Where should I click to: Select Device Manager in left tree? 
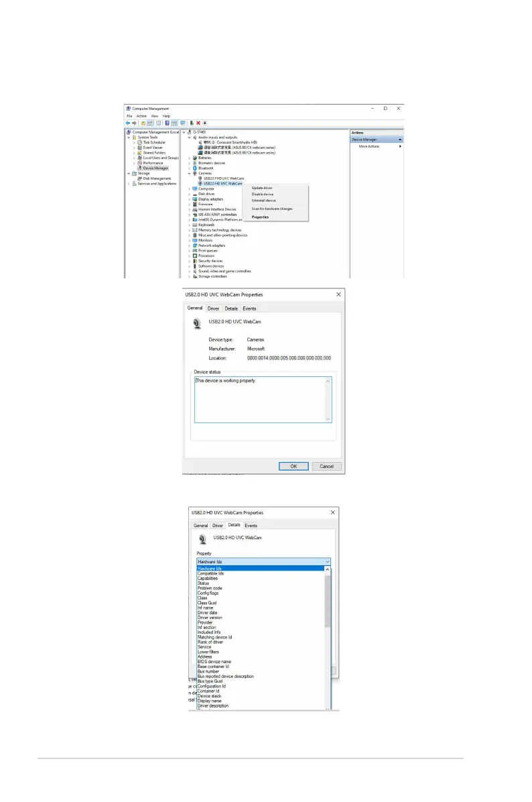[x=155, y=168]
